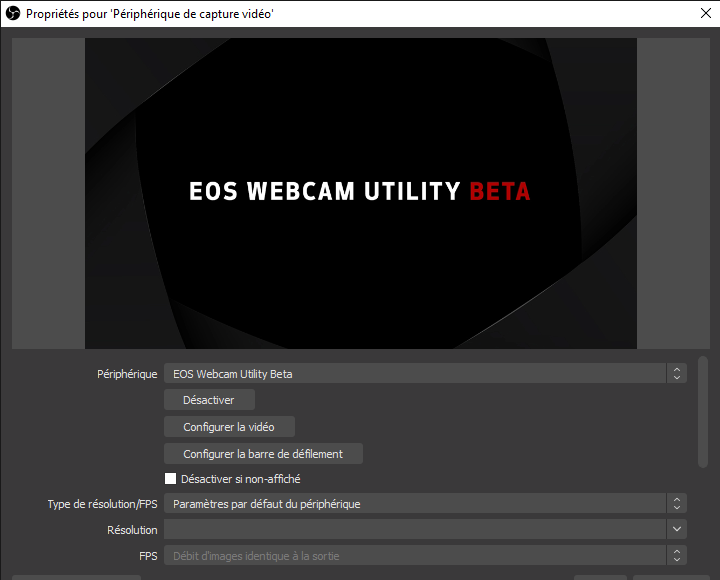Screen dimensions: 720x580
Task: Click the 'Désactiver si non-affiché' checkbox label text
Action: point(241,479)
